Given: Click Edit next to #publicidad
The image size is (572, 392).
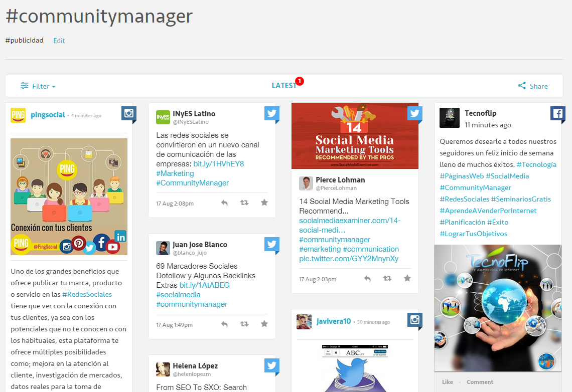Looking at the screenshot, I should 59,41.
